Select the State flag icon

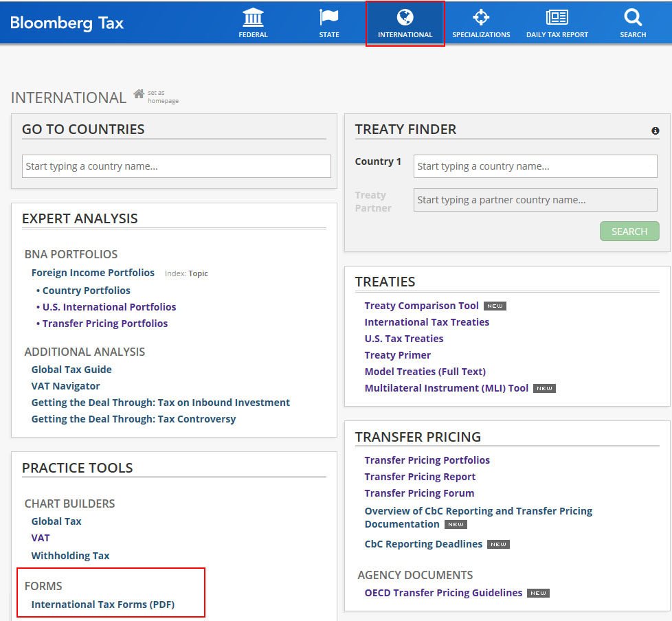(329, 18)
